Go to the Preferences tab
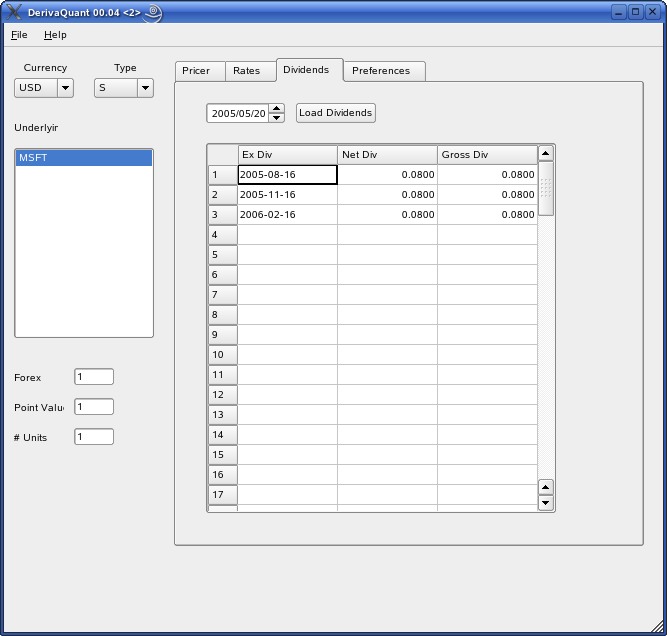 click(381, 71)
